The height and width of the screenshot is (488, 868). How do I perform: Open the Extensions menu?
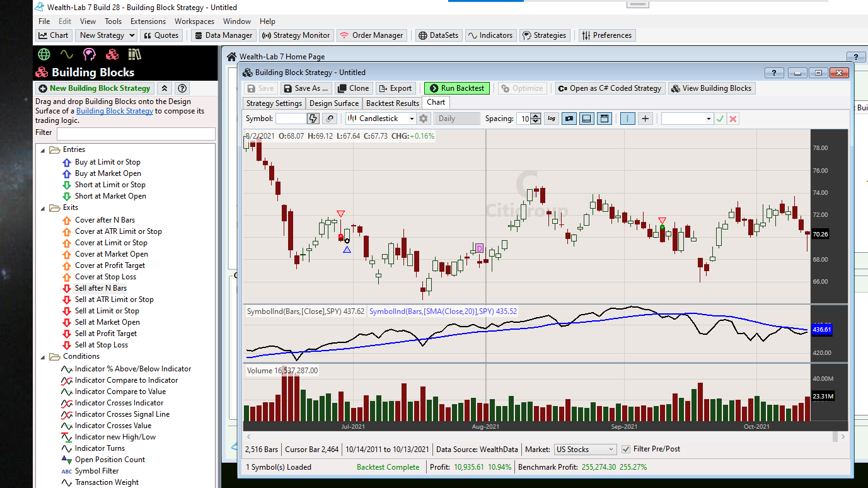pyautogui.click(x=148, y=21)
